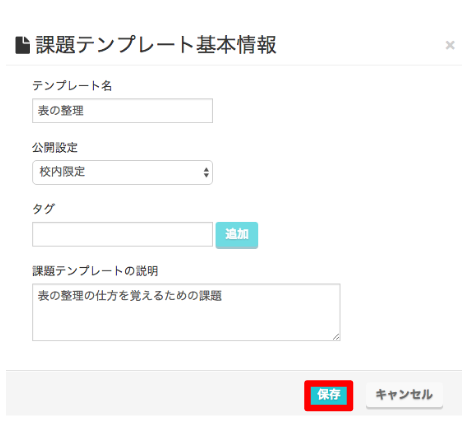468x421 pixels.
Task: Click the up-down arrows on the 公開設定 select
Action: [x=206, y=172]
